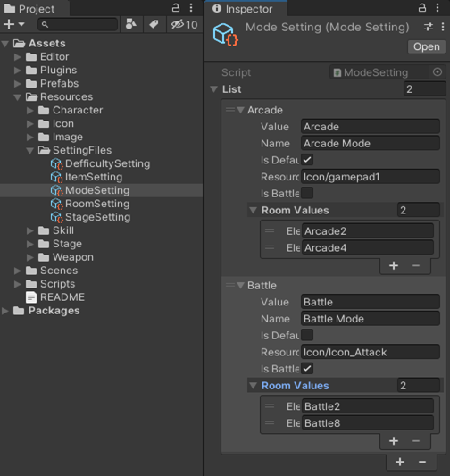This screenshot has height=476, width=450.
Task: Add element to Battle Room Values list
Action: (394, 441)
